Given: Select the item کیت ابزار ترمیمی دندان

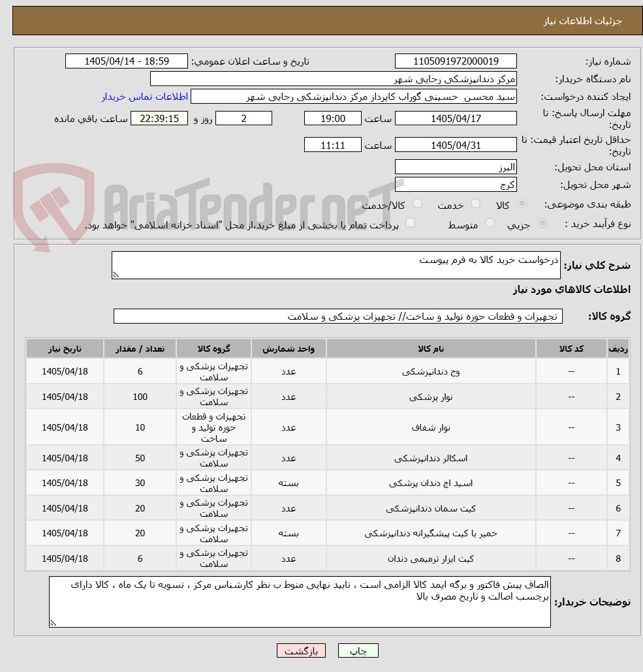Looking at the screenshot, I should tap(431, 558).
